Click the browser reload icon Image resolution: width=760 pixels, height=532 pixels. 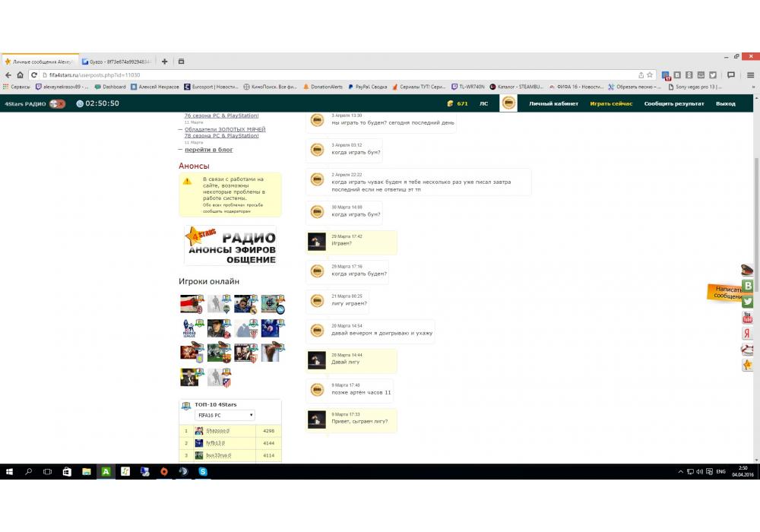click(34, 75)
